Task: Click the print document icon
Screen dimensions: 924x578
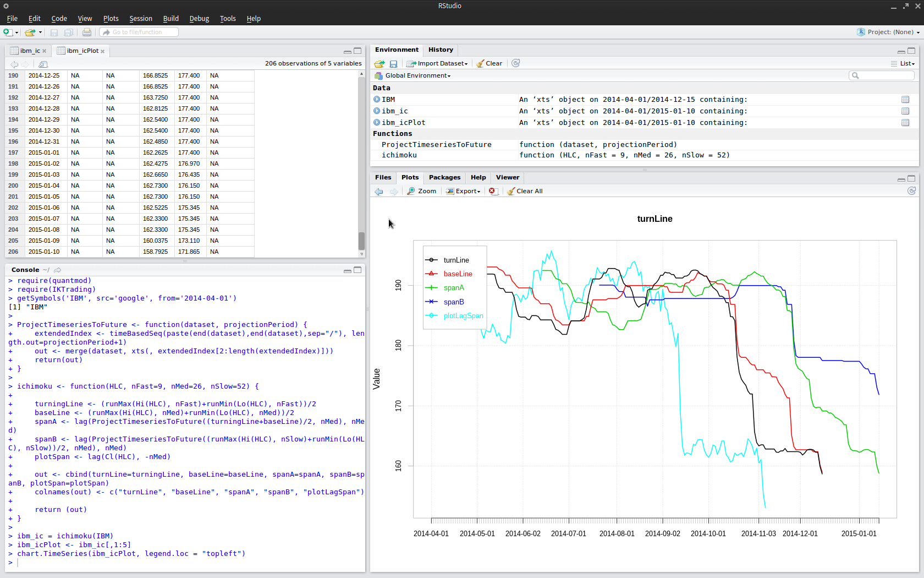Action: click(87, 32)
